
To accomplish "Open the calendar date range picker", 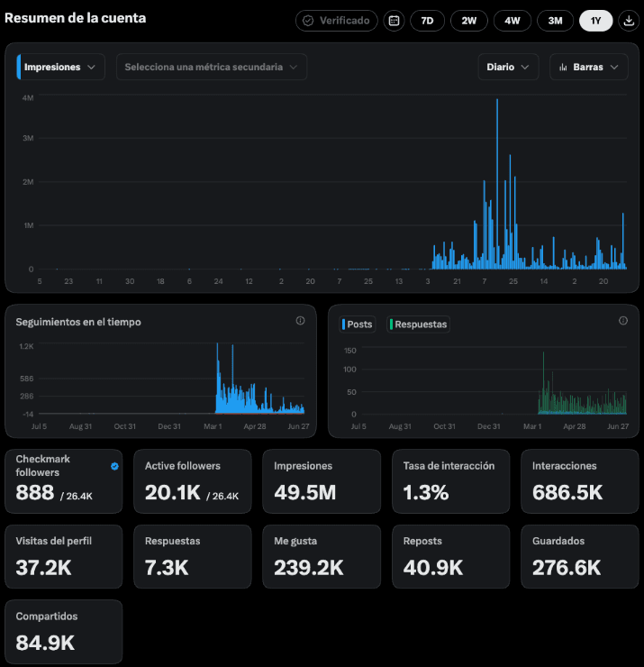I will coord(394,21).
